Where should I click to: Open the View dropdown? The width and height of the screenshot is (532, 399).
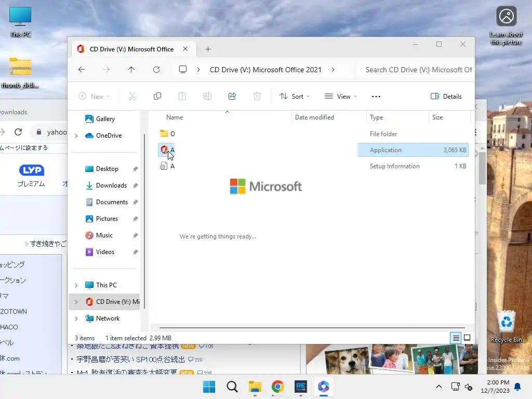click(x=341, y=96)
